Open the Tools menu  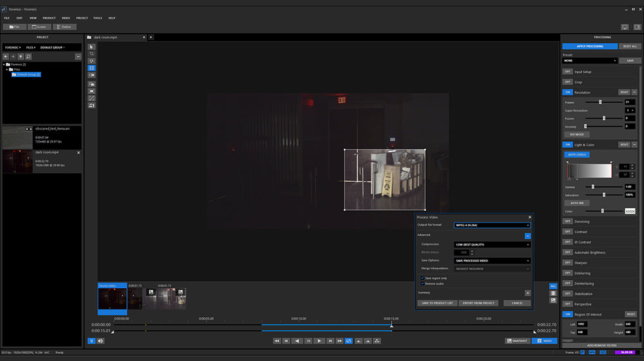coord(97,18)
